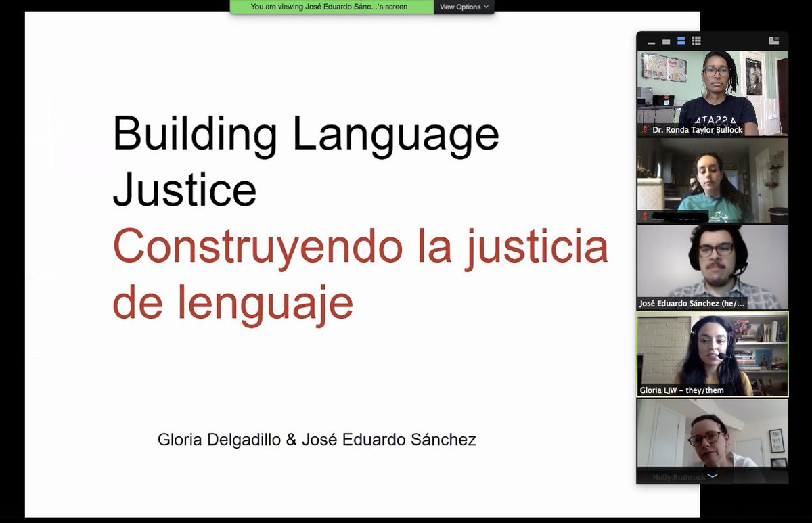Select the highlighted film strip view icon

click(681, 41)
